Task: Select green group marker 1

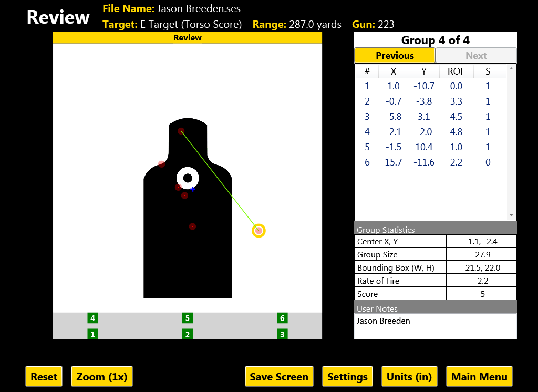Action: [x=92, y=334]
